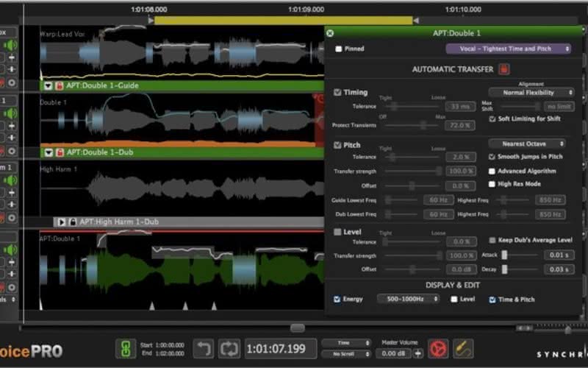Click the 1:01:07.199 timecode display

[x=280, y=349]
